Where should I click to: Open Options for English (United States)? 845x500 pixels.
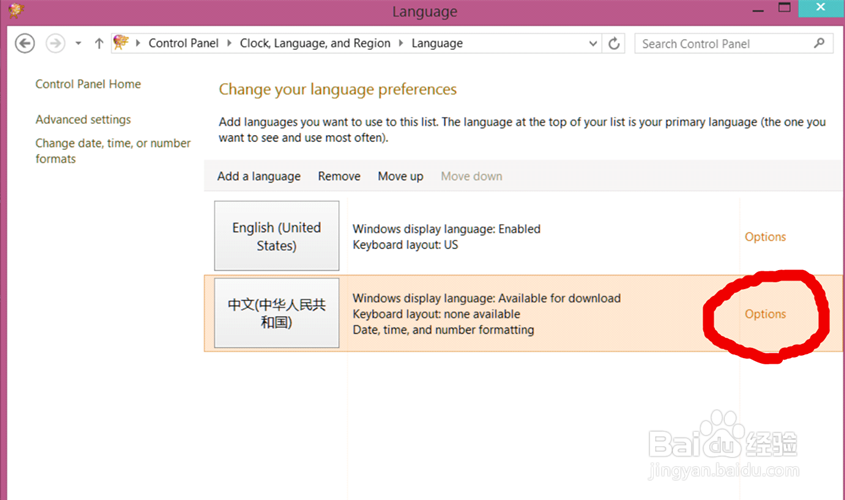765,237
